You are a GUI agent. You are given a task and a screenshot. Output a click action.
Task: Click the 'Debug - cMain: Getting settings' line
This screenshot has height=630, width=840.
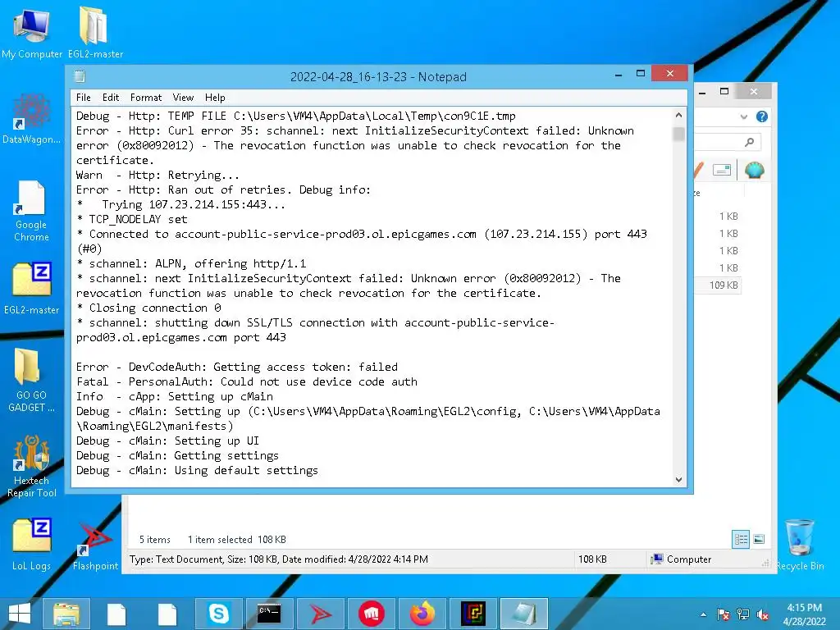[177, 455]
